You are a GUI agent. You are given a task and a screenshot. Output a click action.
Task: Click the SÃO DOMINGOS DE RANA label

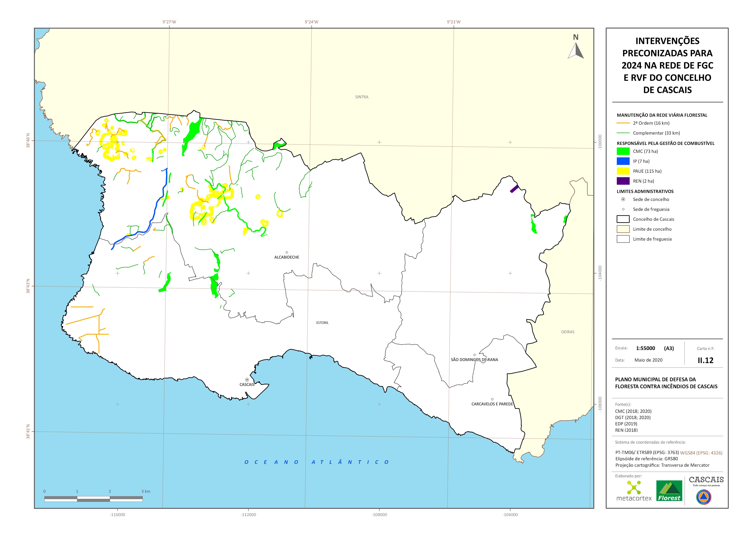click(474, 360)
